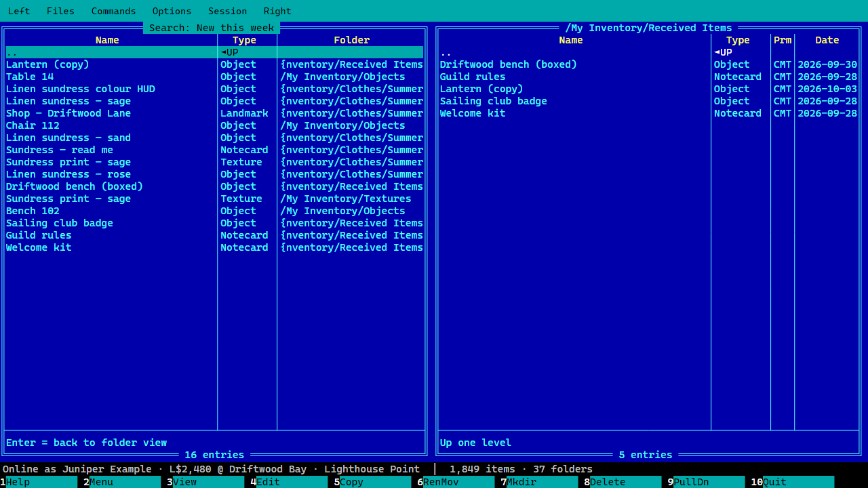This screenshot has height=488, width=868.
Task: Click right panel Type column header
Action: pos(738,40)
